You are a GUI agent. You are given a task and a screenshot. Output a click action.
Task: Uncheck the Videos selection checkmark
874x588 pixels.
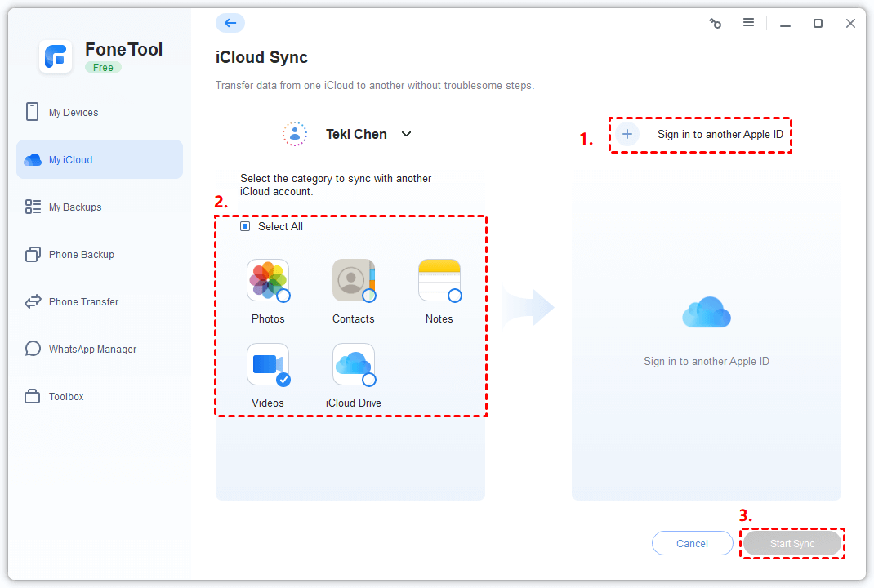click(x=283, y=380)
